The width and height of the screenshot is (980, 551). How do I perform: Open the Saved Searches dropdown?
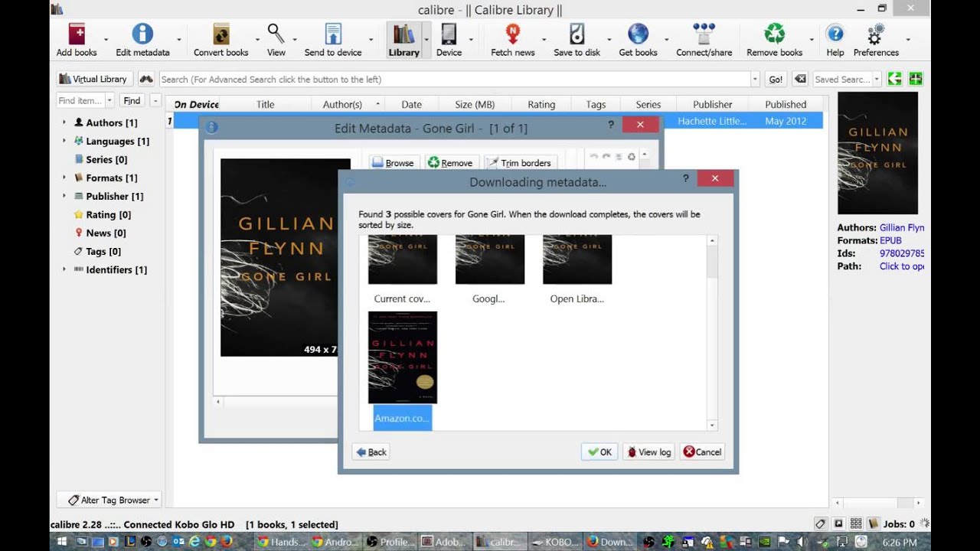click(x=877, y=79)
